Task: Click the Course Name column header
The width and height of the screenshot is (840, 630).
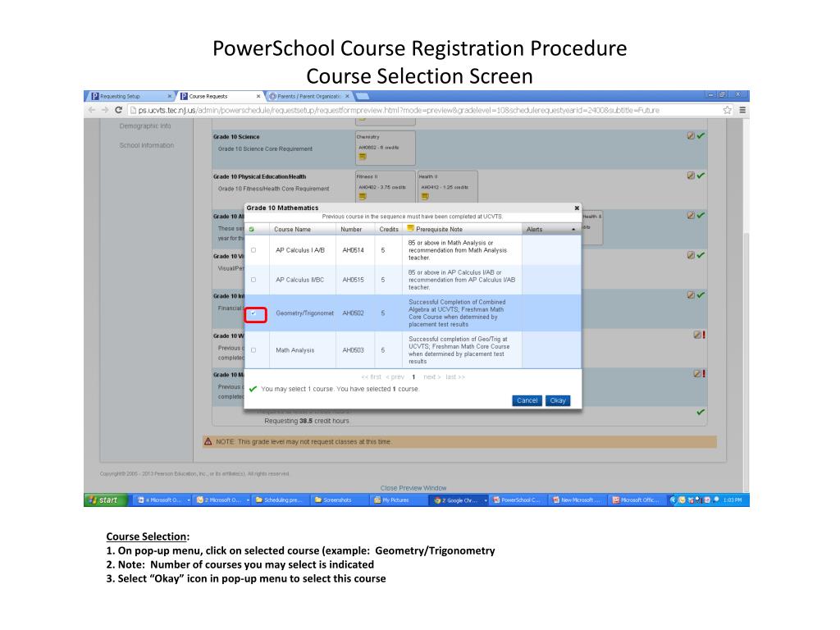Action: 292,230
